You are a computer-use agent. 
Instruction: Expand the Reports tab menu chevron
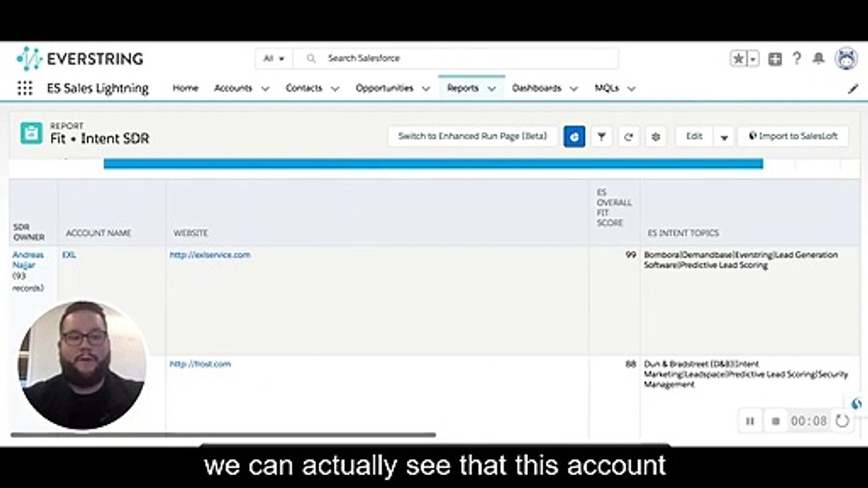[x=492, y=89]
